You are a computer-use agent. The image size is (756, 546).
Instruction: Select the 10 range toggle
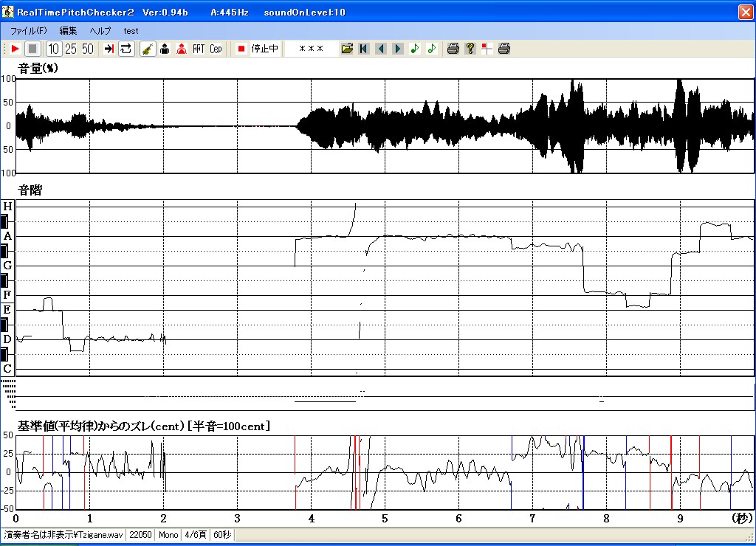coord(53,49)
